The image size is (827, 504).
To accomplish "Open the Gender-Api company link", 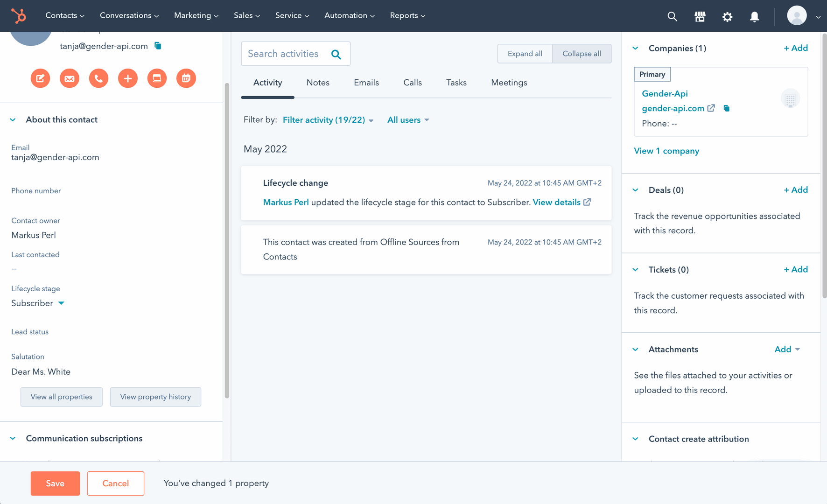I will pos(665,94).
